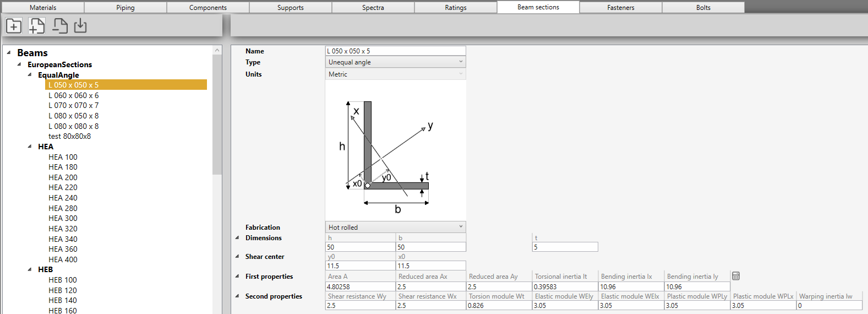Click the angle section diagram
The height and width of the screenshot is (314, 868).
click(x=396, y=150)
